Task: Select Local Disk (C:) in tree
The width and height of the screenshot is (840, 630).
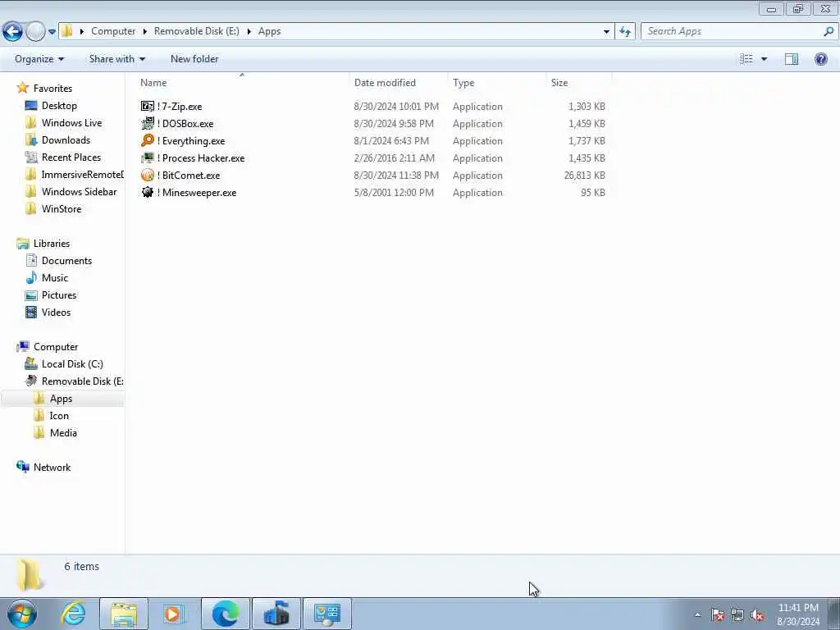Action: pos(72,363)
